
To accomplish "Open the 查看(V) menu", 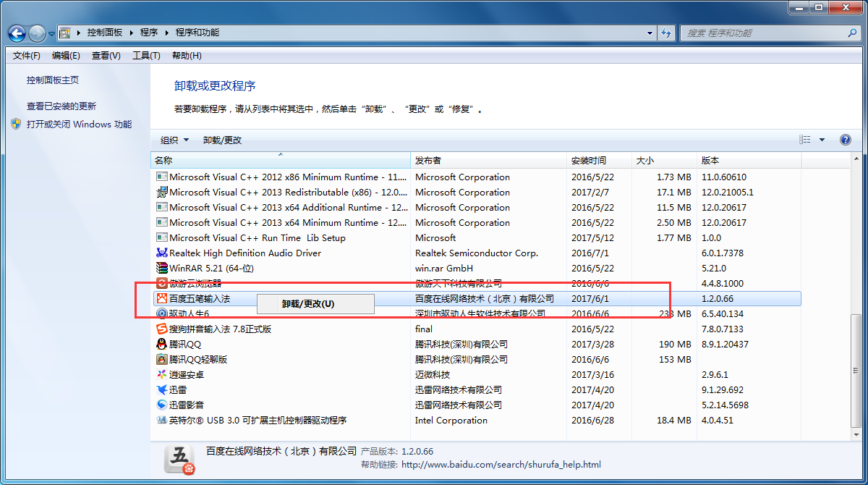I will (x=106, y=56).
